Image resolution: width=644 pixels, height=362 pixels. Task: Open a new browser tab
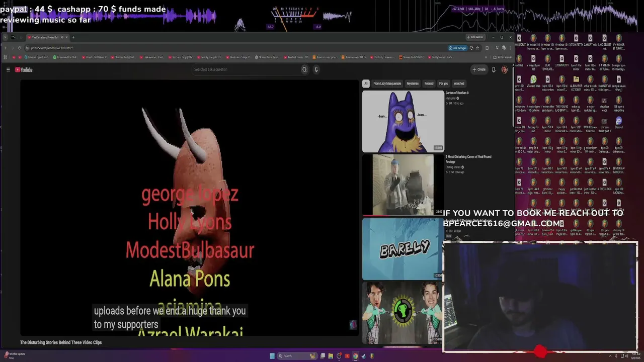pos(73,37)
